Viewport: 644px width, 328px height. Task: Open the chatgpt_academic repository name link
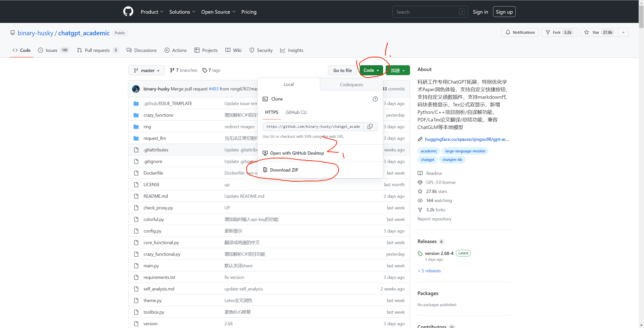click(84, 33)
